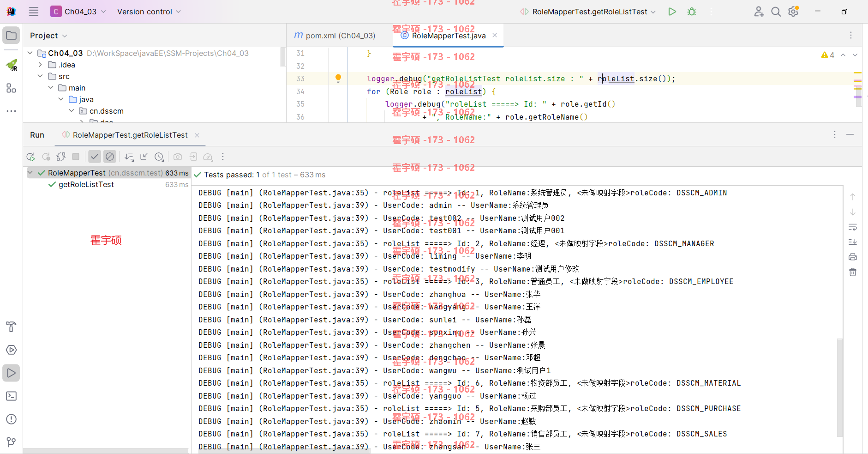The height and width of the screenshot is (454, 868).
Task: Open Run panel options menu
Action: click(835, 134)
